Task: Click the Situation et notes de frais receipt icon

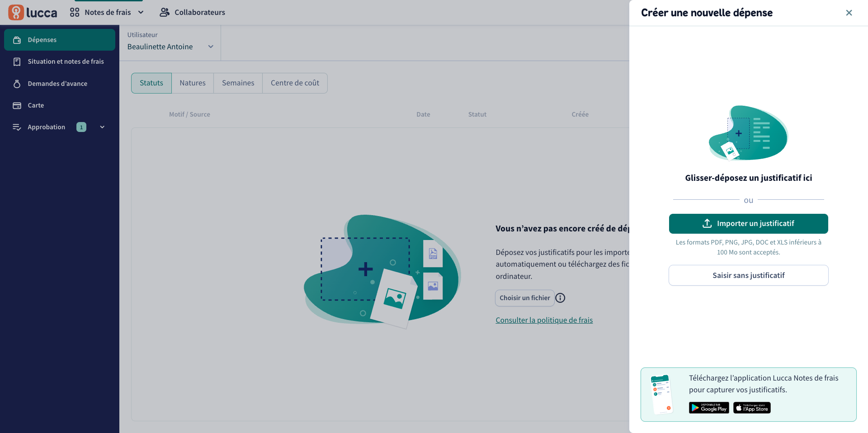Action: (17, 61)
